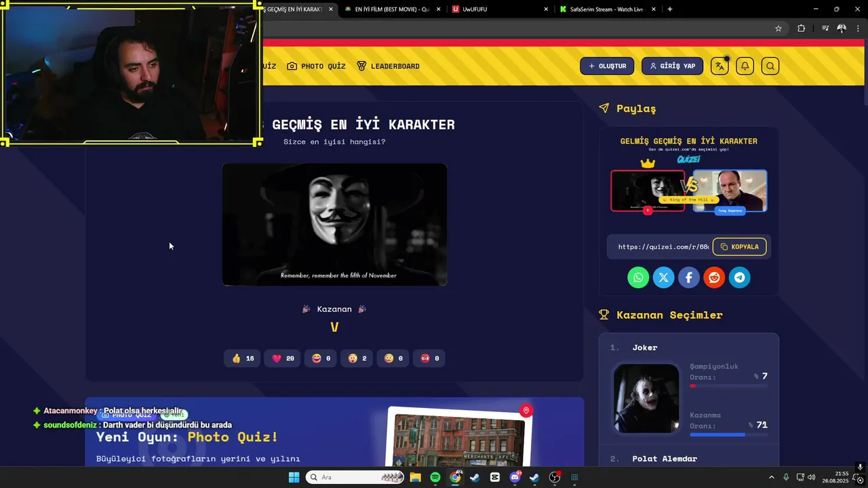Click the 'Kazanan Seçimler' heading
Screen dimensions: 868x488
tap(669, 315)
